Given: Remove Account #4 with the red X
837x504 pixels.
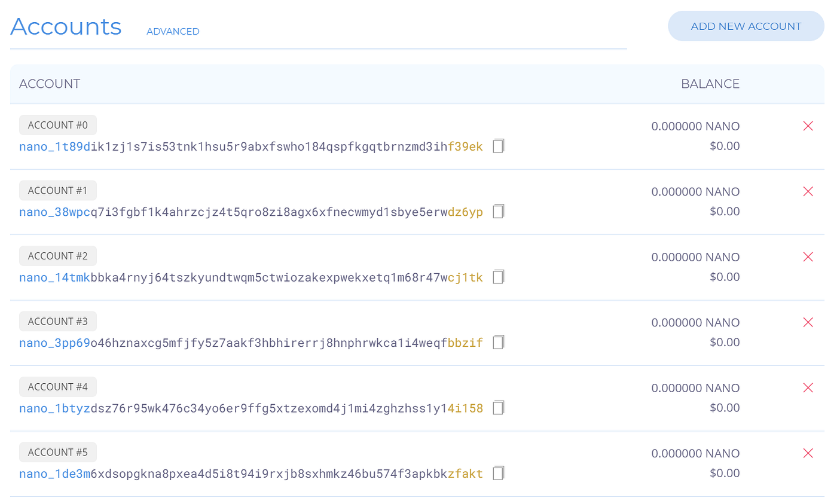Looking at the screenshot, I should coord(808,387).
